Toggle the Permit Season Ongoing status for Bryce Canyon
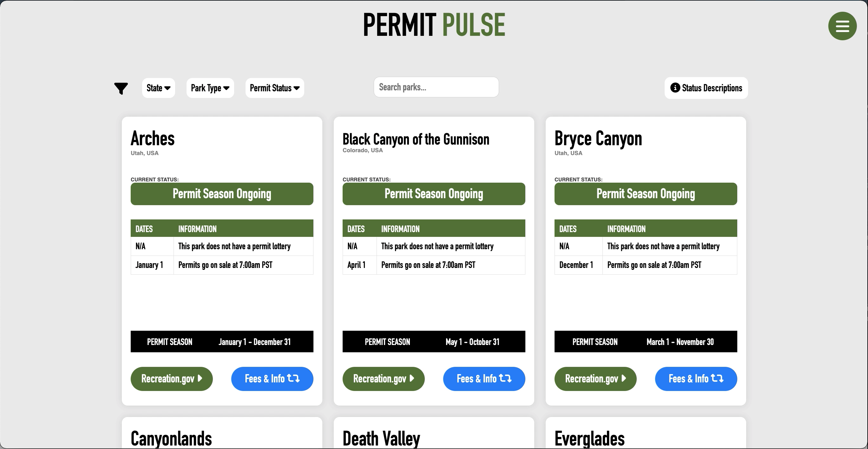The image size is (868, 449). coord(645,194)
